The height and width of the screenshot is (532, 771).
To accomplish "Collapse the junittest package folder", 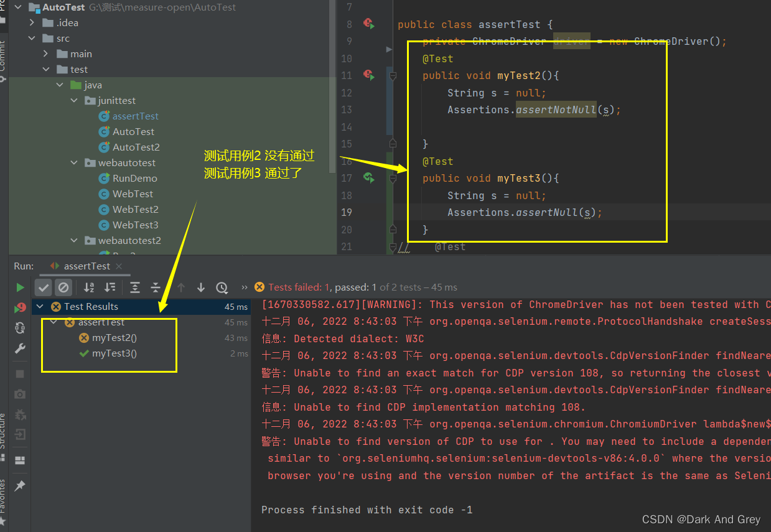I will pyautogui.click(x=74, y=101).
